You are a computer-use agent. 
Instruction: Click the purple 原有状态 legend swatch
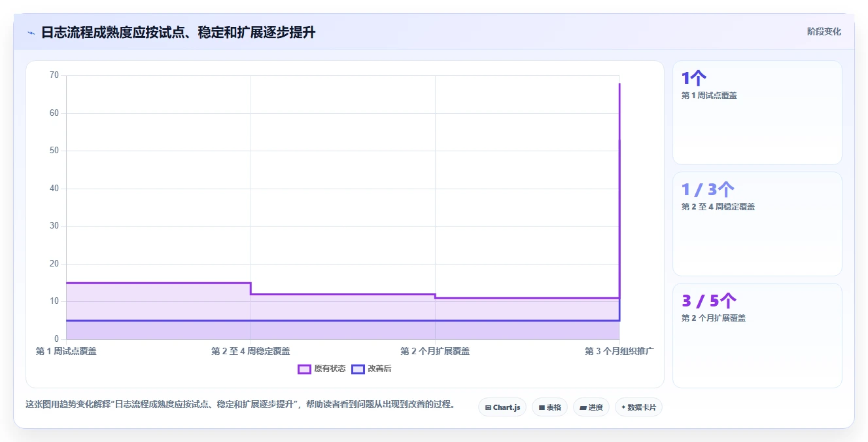304,369
